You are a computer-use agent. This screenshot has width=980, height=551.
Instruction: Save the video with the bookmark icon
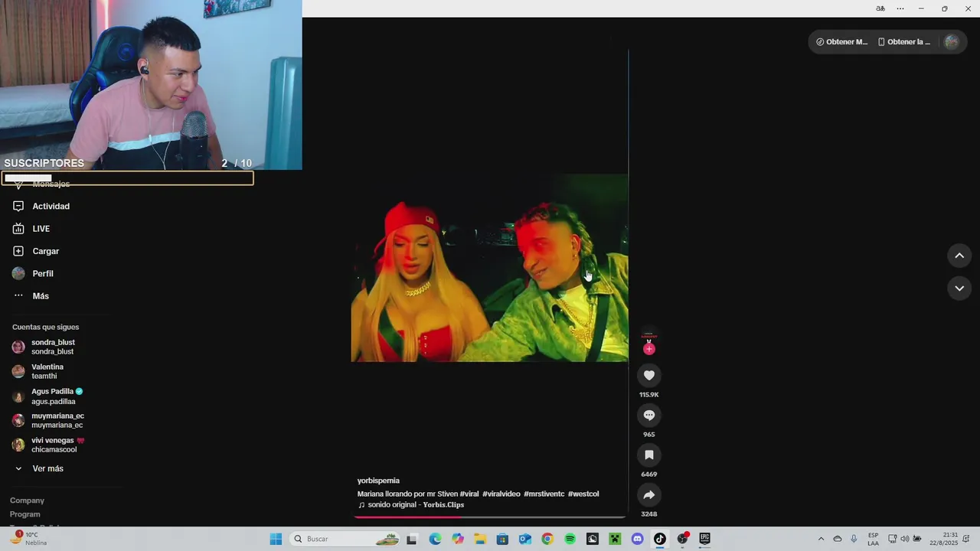(x=648, y=455)
